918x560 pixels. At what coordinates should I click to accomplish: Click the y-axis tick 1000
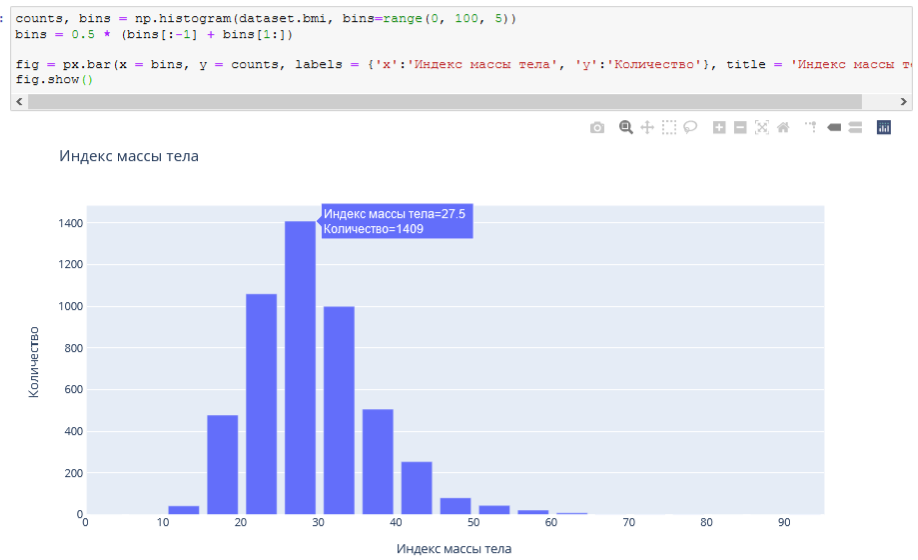(70, 306)
